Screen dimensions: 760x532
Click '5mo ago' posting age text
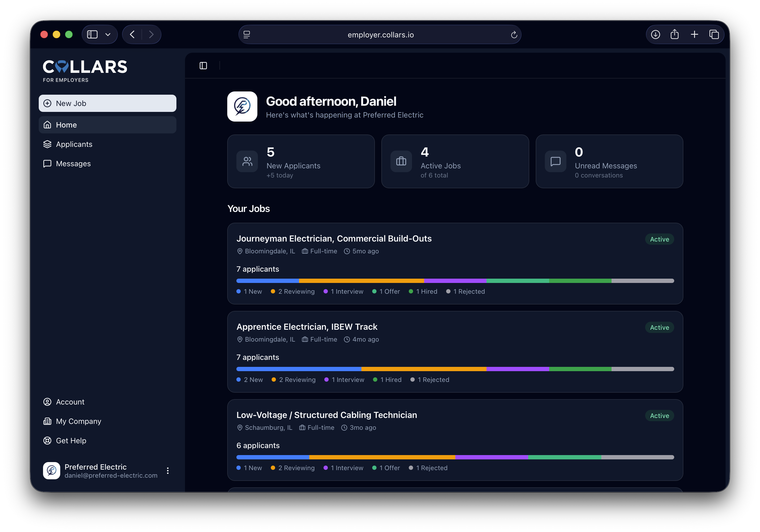click(x=365, y=251)
